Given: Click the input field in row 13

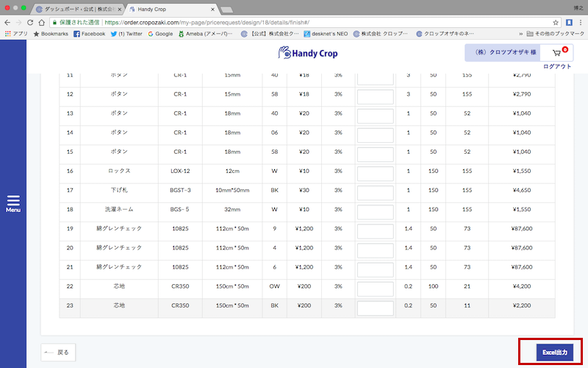Looking at the screenshot, I should click(376, 116).
